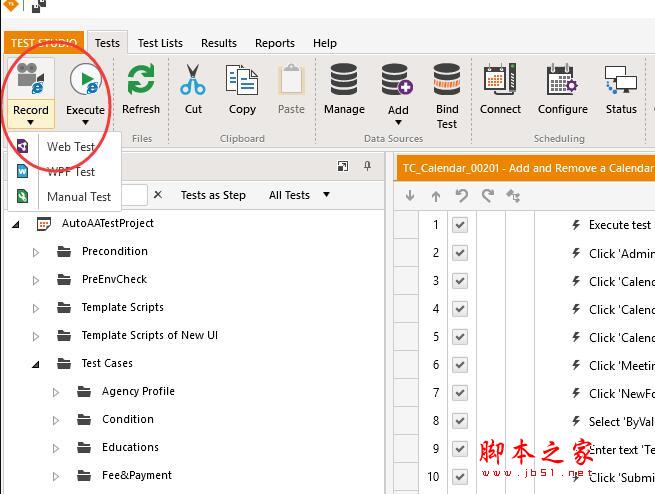
Task: Toggle checkbox for step 9
Action: tap(460, 448)
